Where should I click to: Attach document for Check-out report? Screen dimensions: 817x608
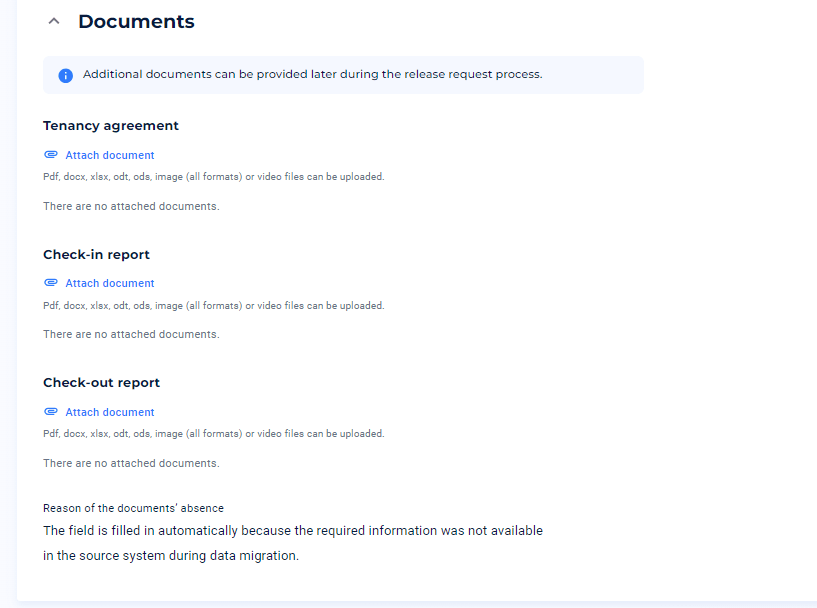pyautogui.click(x=109, y=412)
